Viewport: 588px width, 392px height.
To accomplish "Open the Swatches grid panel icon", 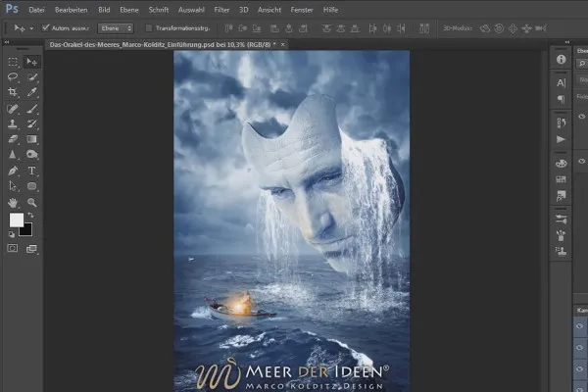I will [561, 179].
